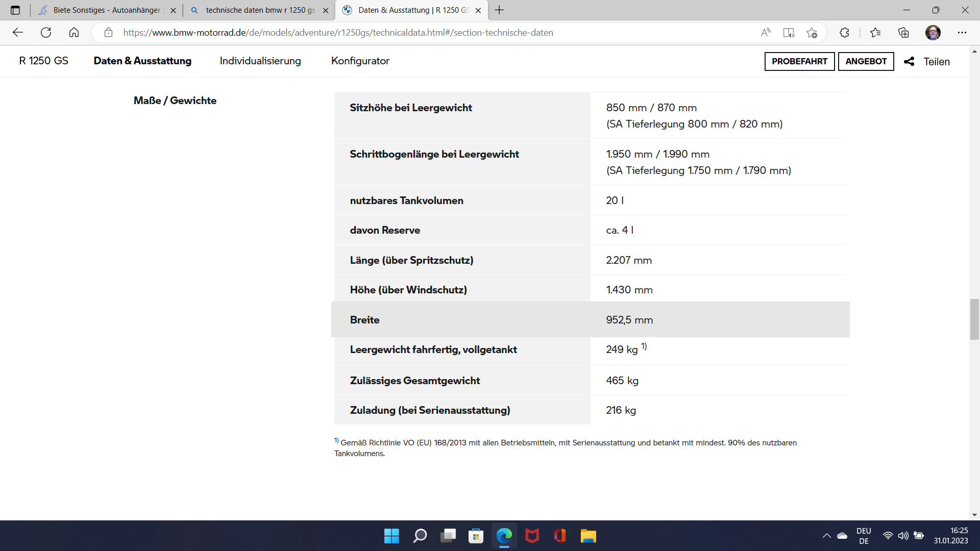Click the Schrittbogenlänge bei Leergewicht label
980x551 pixels.
click(x=434, y=154)
